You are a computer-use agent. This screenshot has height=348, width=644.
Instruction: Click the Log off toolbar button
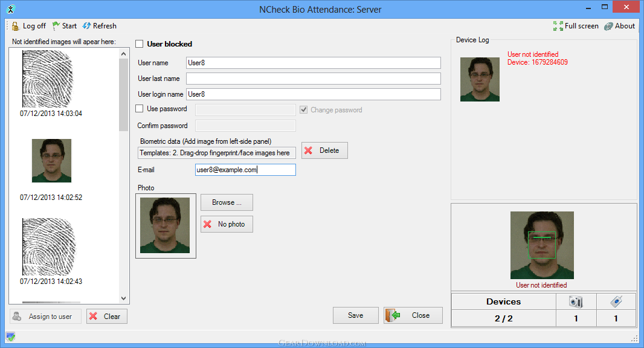[x=29, y=26]
